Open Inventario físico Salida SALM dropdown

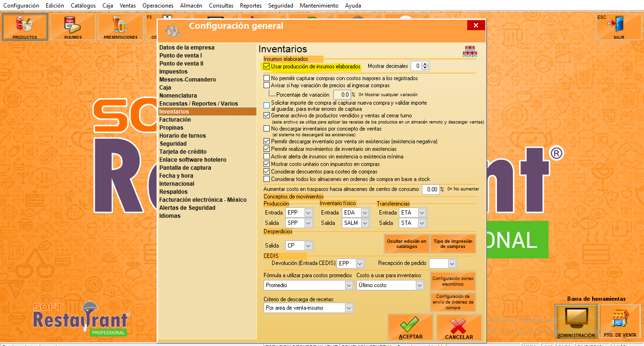pyautogui.click(x=365, y=223)
